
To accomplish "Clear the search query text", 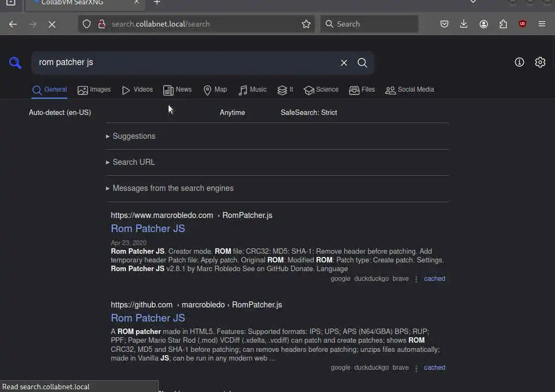I will pos(344,63).
